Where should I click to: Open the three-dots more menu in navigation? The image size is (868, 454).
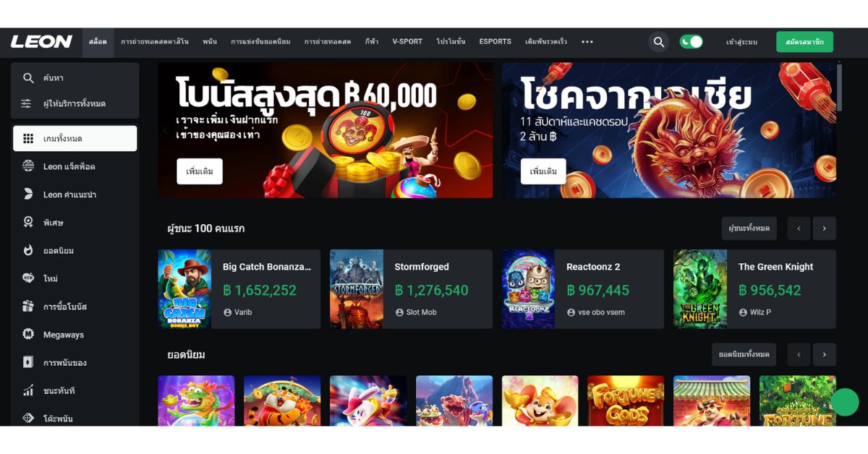(x=587, y=42)
